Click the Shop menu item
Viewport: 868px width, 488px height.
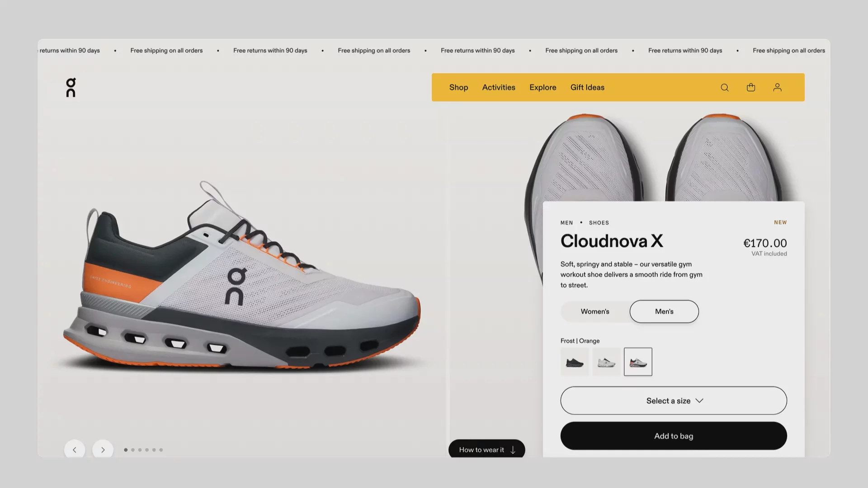458,88
